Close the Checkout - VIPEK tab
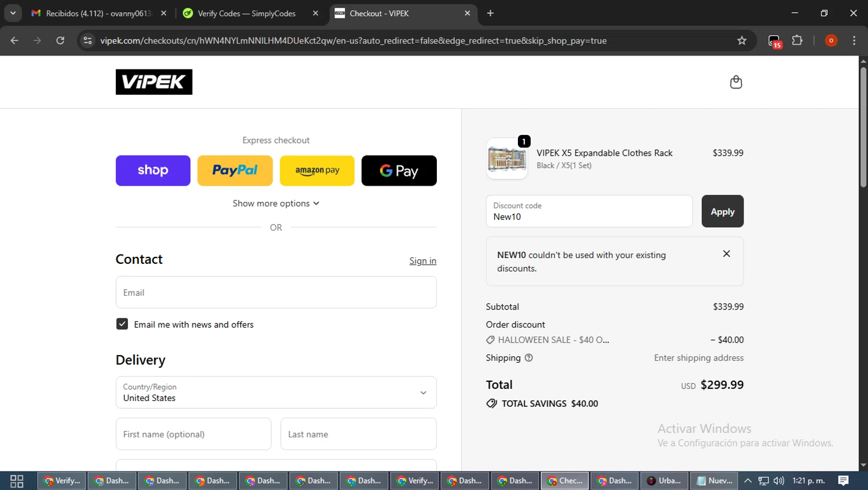This screenshot has width=868, height=490. pos(468,13)
